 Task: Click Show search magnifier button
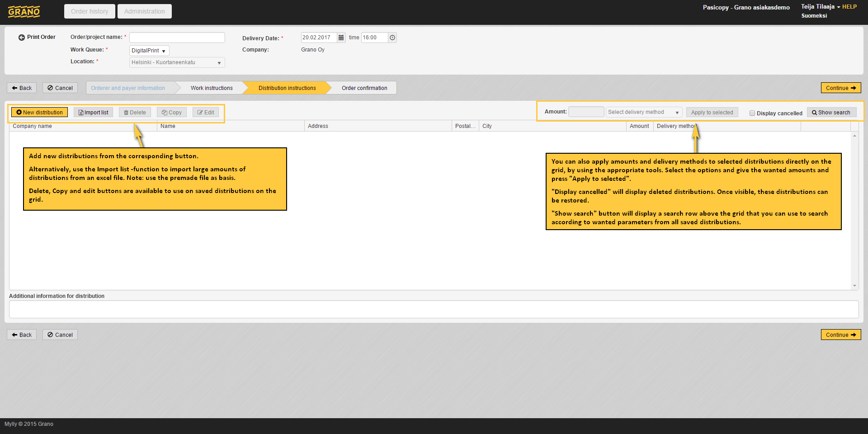click(831, 112)
